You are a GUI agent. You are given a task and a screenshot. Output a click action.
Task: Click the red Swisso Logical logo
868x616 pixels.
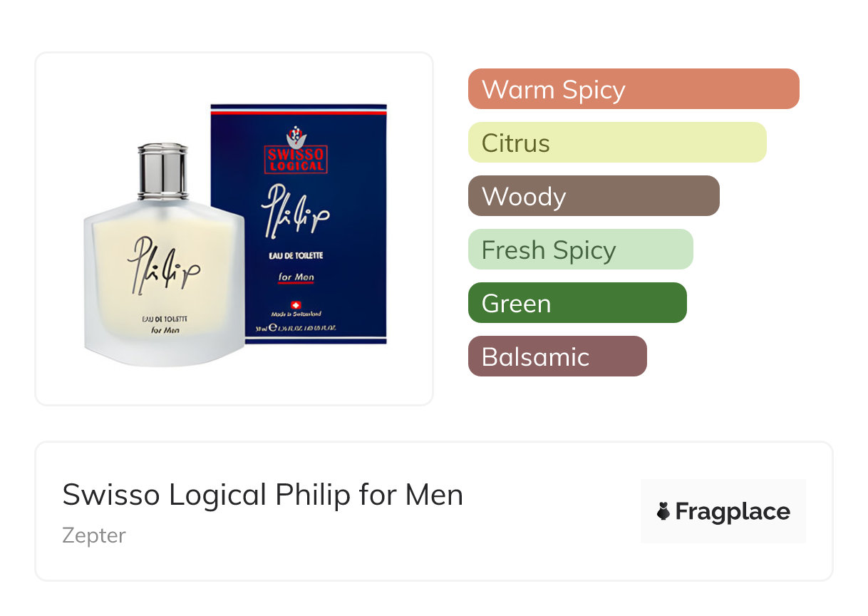pos(296,160)
